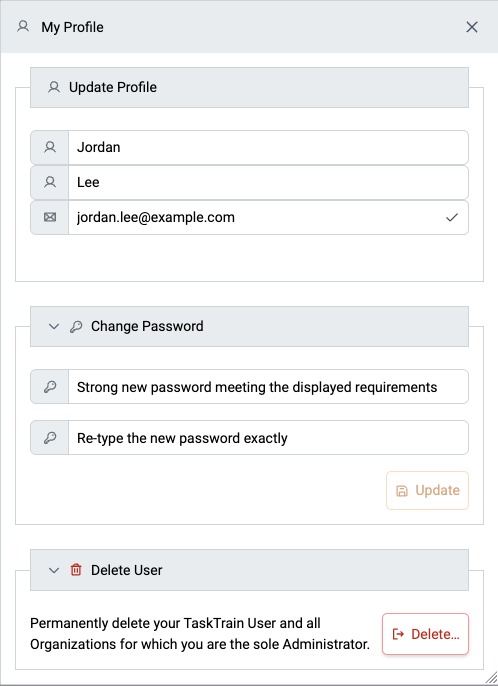Edit the last name field containing Lee

point(268,182)
